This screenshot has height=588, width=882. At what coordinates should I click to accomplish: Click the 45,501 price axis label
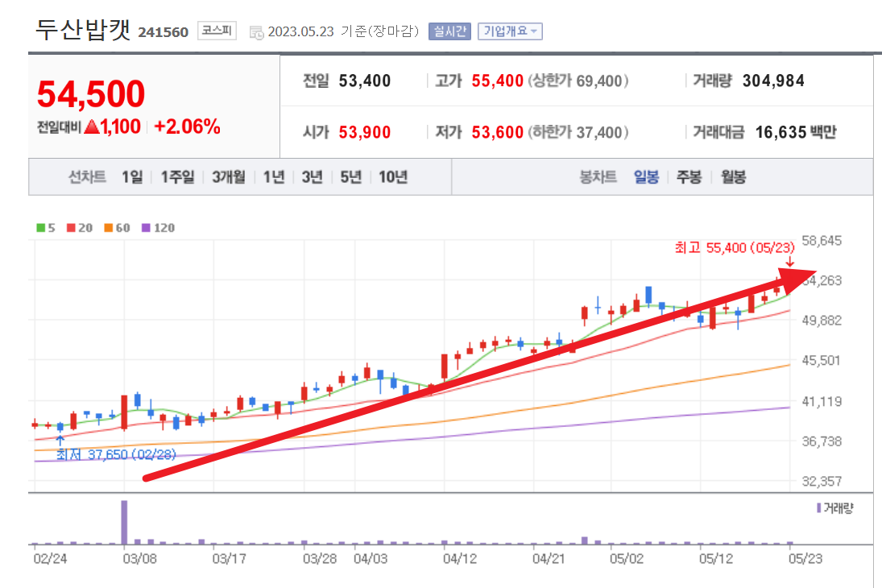[x=822, y=361]
